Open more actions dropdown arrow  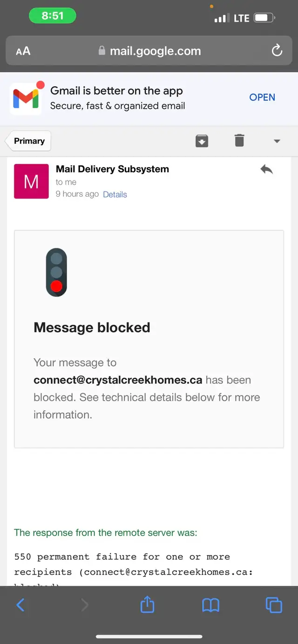(277, 141)
